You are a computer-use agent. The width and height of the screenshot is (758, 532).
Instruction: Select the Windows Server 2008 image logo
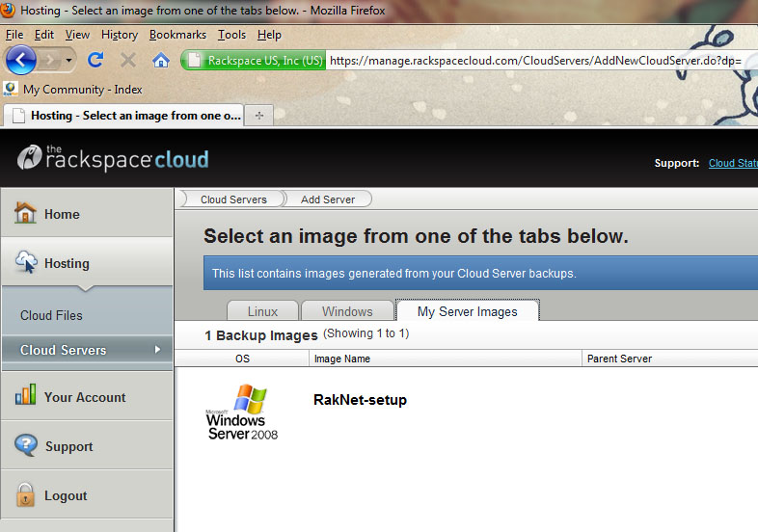click(242, 412)
